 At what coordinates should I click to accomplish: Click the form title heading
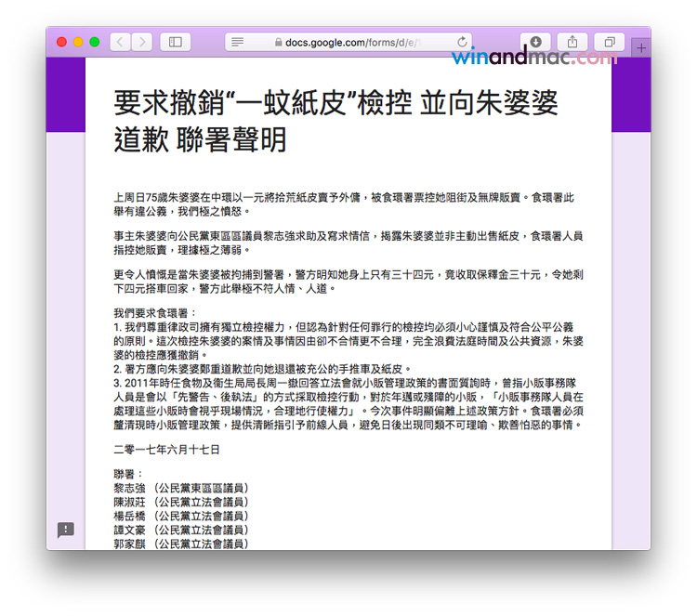pyautogui.click(x=335, y=121)
